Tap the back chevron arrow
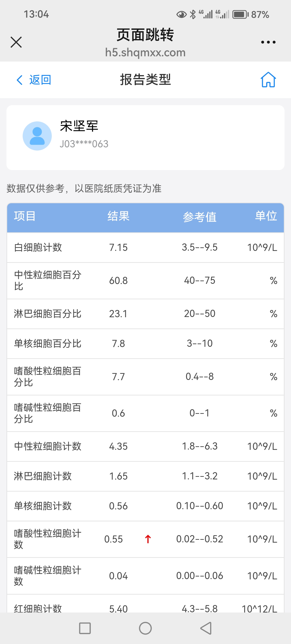 pyautogui.click(x=20, y=80)
